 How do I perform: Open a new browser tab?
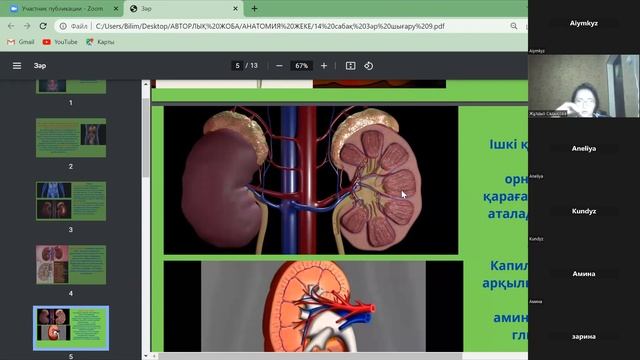click(254, 8)
